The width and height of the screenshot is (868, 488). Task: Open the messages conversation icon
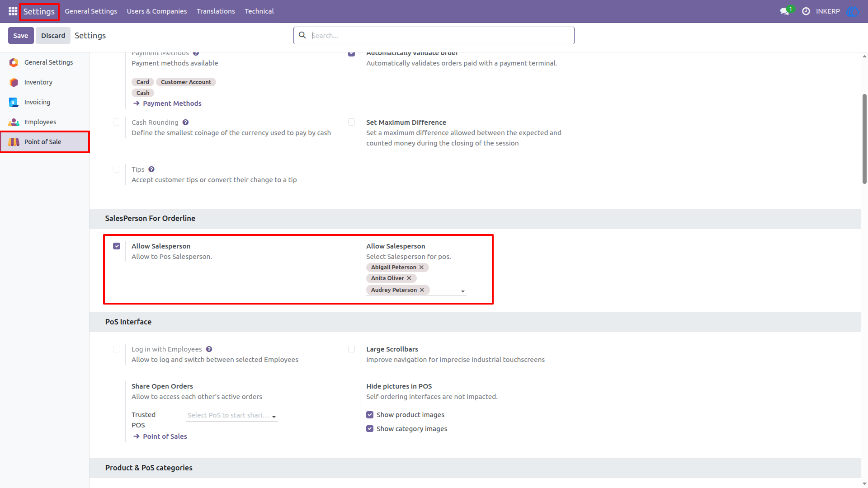coord(784,11)
